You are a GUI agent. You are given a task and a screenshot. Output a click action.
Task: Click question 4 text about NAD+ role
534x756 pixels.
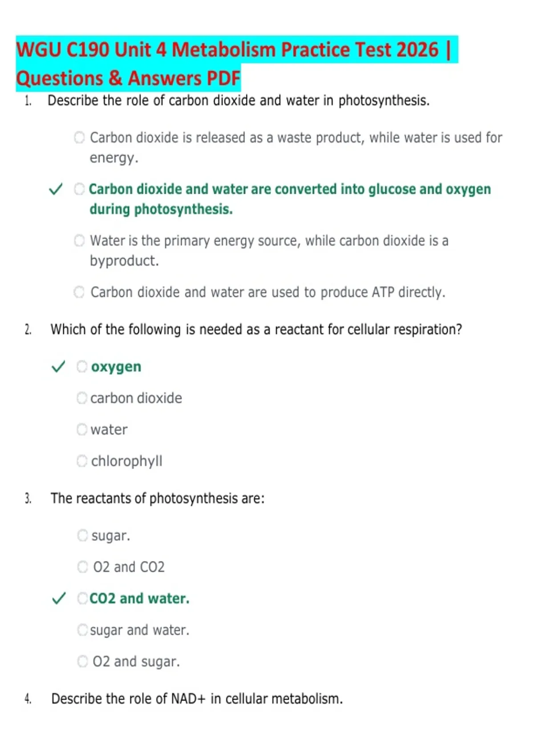(197, 699)
